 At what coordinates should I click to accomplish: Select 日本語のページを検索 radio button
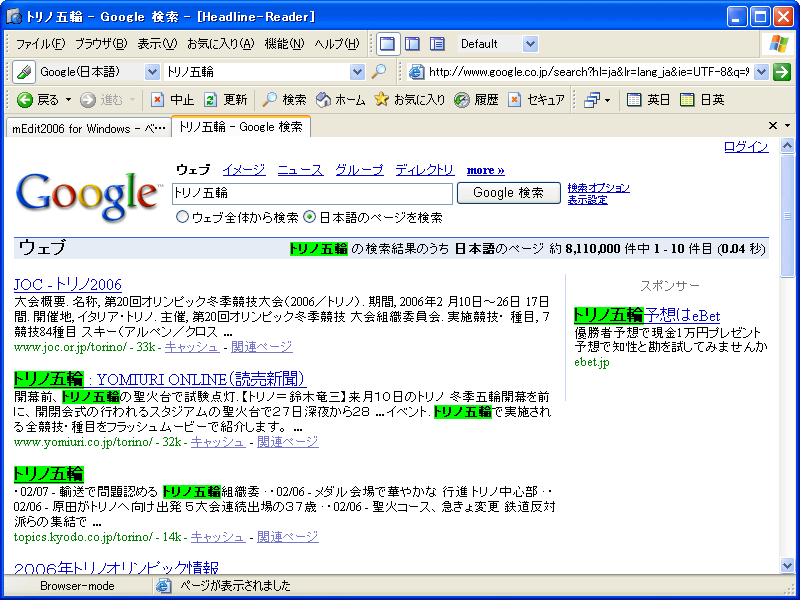tap(309, 217)
